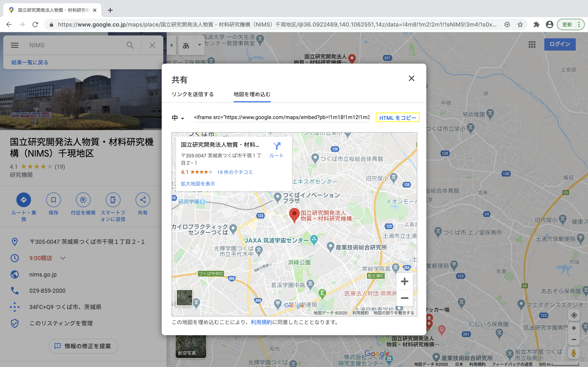This screenshot has width=588, height=367.
Task: Click Send to smartphone icon
Action: tap(113, 200)
